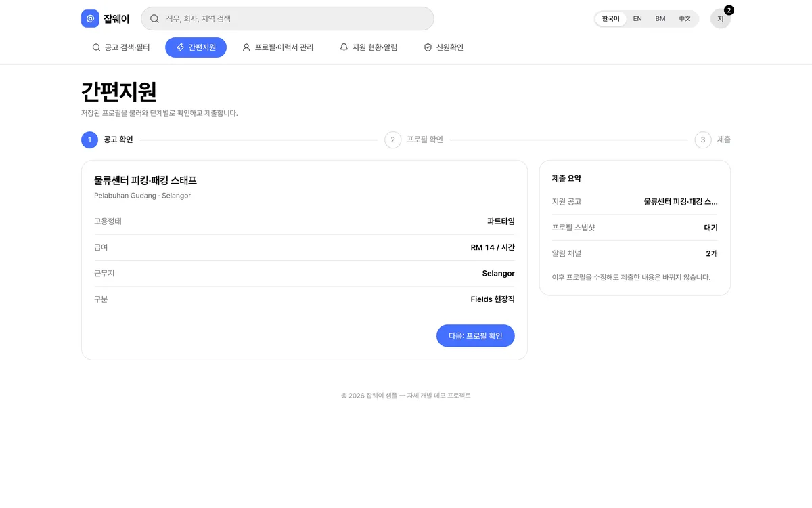Click the person icon beside 프로필·이력서 관리
Screen dimensions: 812x508
[x=246, y=47]
